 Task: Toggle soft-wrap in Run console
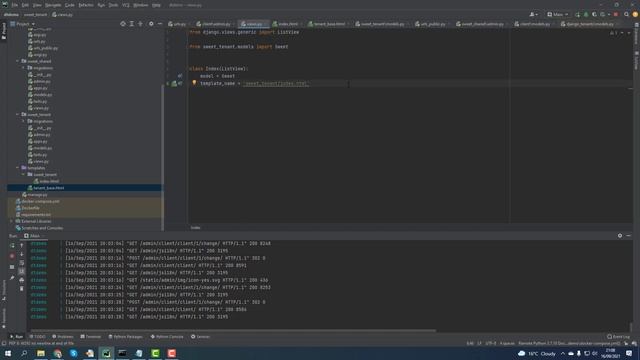pos(22,262)
